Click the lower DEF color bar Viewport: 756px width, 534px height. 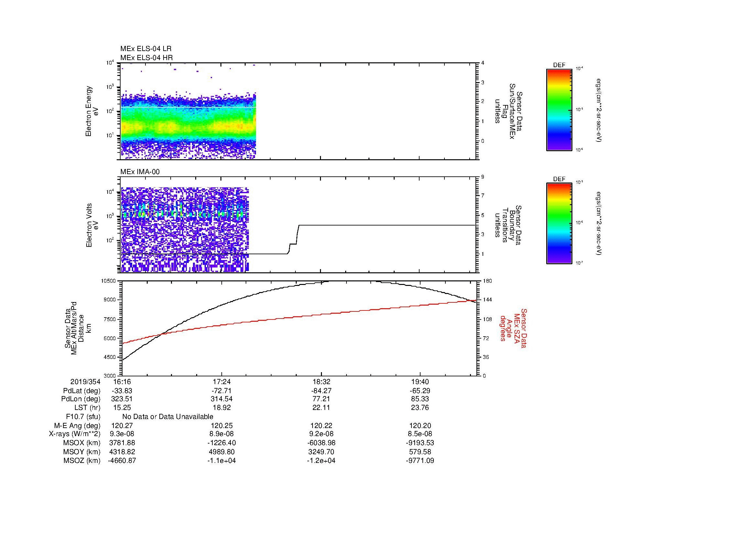[x=559, y=224]
